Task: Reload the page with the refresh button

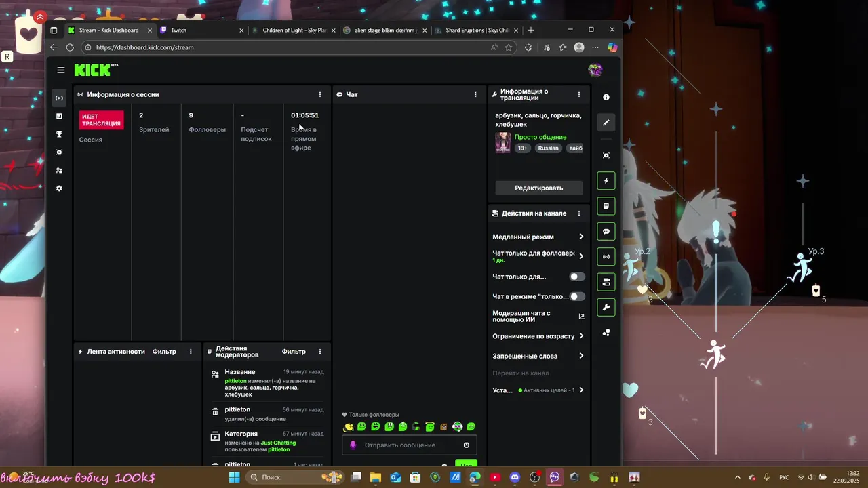Action: (x=70, y=47)
